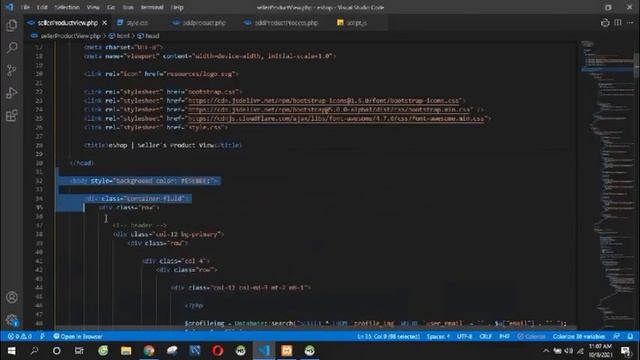640x360 pixels.
Task: Open Opera browser from the taskbar
Action: (218, 351)
